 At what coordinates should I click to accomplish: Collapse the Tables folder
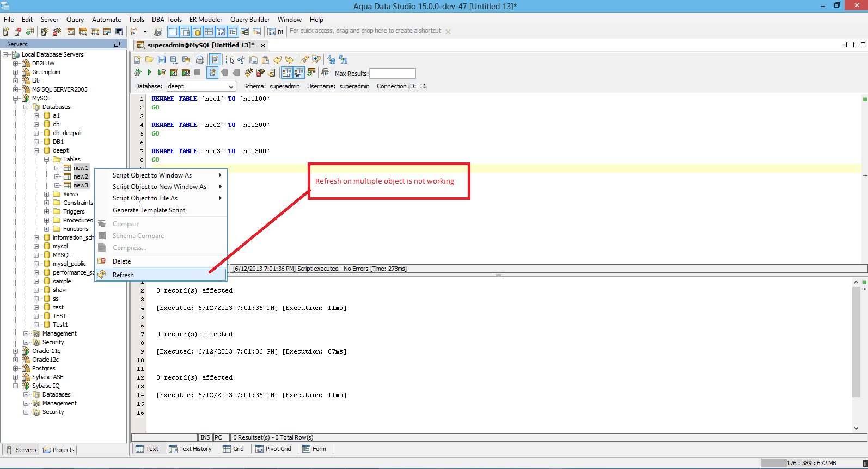47,159
